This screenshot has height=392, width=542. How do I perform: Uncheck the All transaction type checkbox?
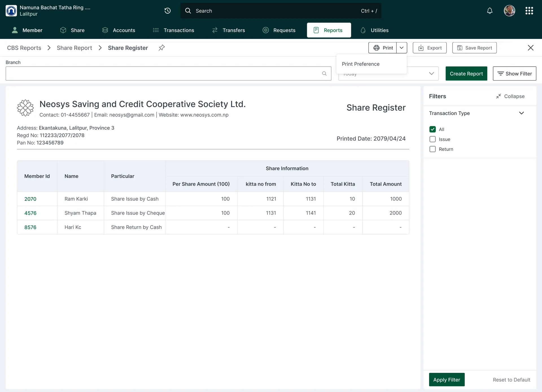tap(432, 129)
